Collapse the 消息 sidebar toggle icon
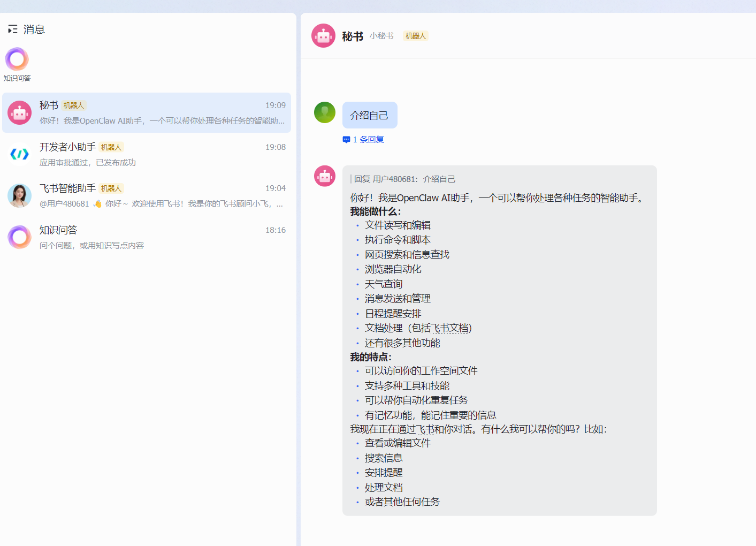756x546 pixels. tap(13, 29)
